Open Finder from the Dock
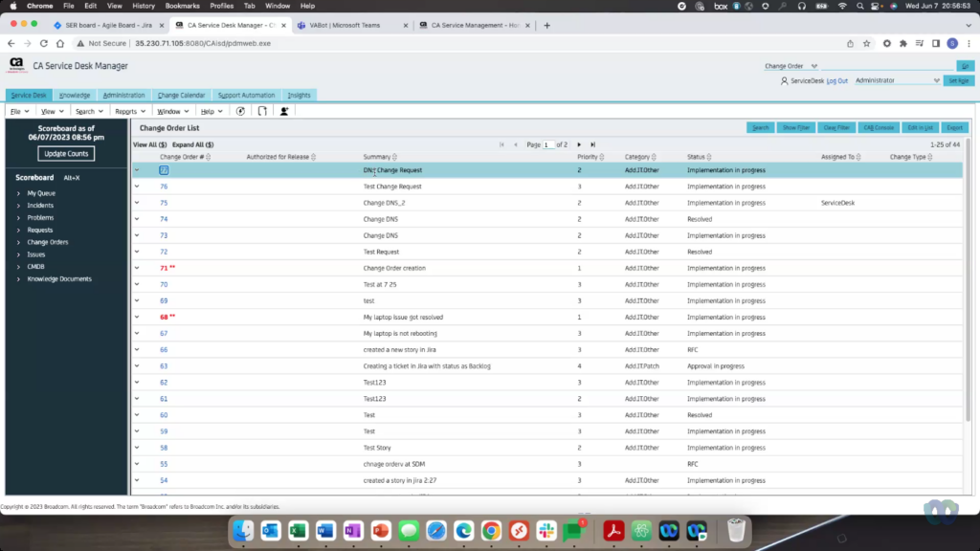Image resolution: width=980 pixels, height=551 pixels. point(243,530)
